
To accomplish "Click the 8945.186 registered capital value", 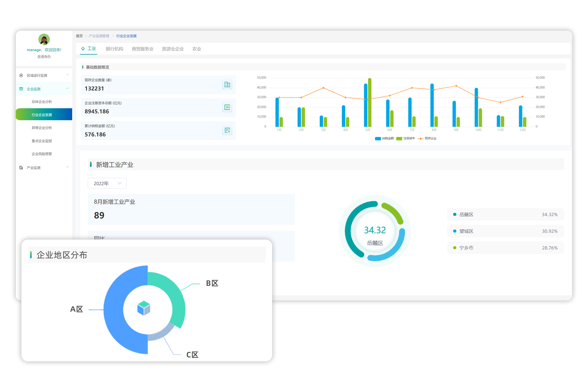I will click(97, 111).
